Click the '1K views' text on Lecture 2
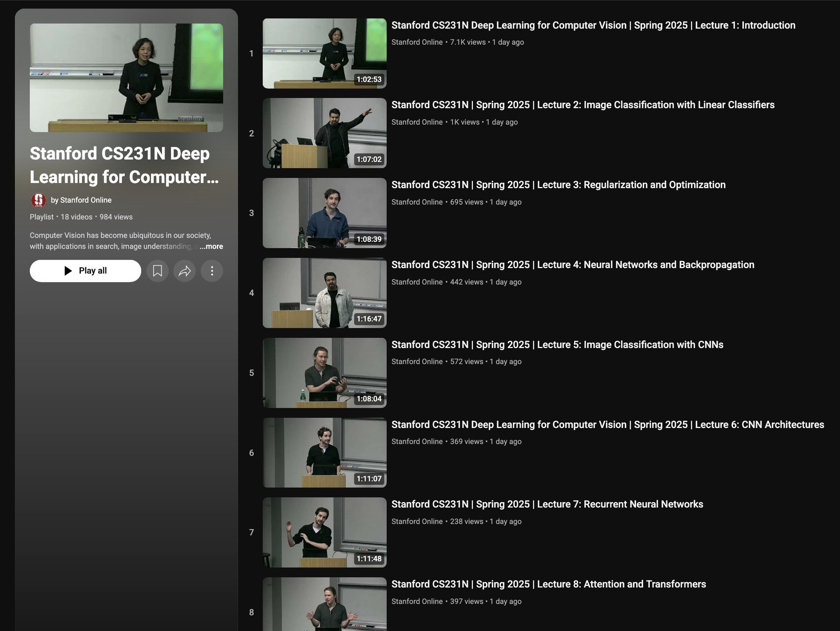This screenshot has height=631, width=840. 465,122
